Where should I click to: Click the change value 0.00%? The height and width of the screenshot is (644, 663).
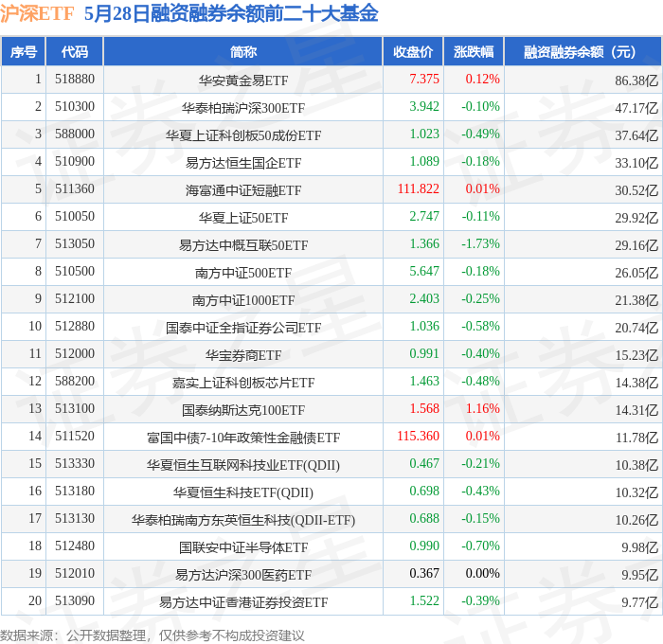tap(482, 574)
